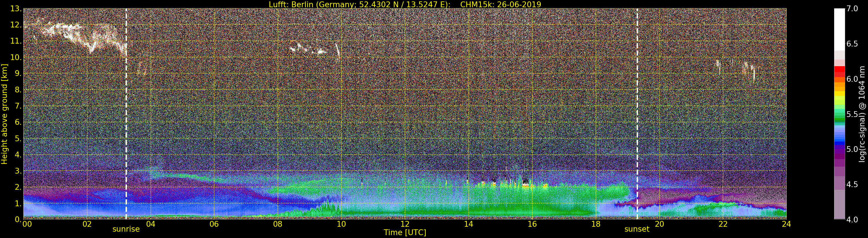Click the blue band of the colorbar

coord(839,136)
